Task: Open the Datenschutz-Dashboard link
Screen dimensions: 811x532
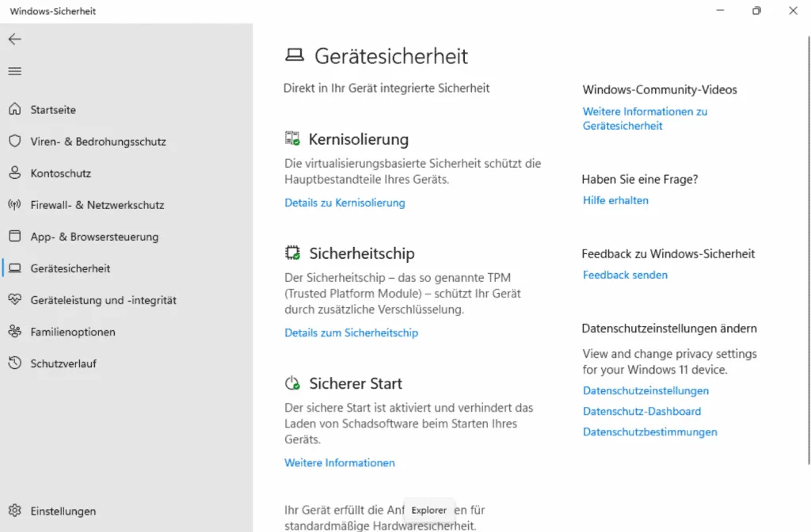Action: pyautogui.click(x=642, y=411)
